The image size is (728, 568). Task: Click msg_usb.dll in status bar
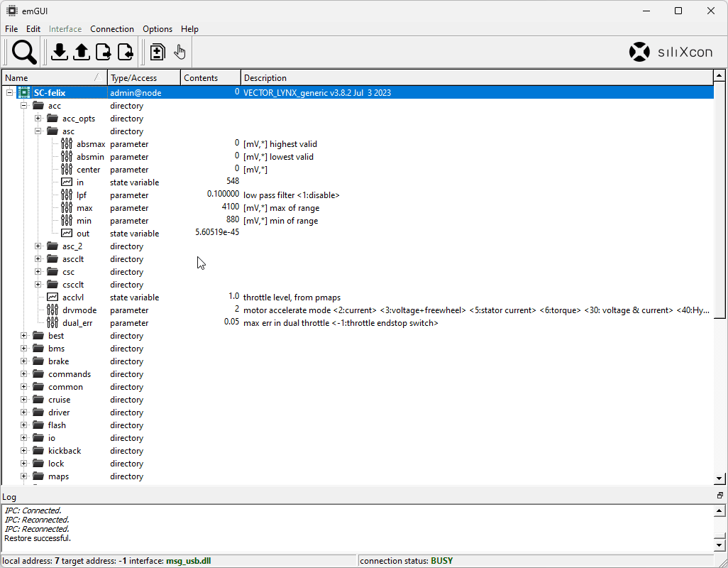[189, 561]
